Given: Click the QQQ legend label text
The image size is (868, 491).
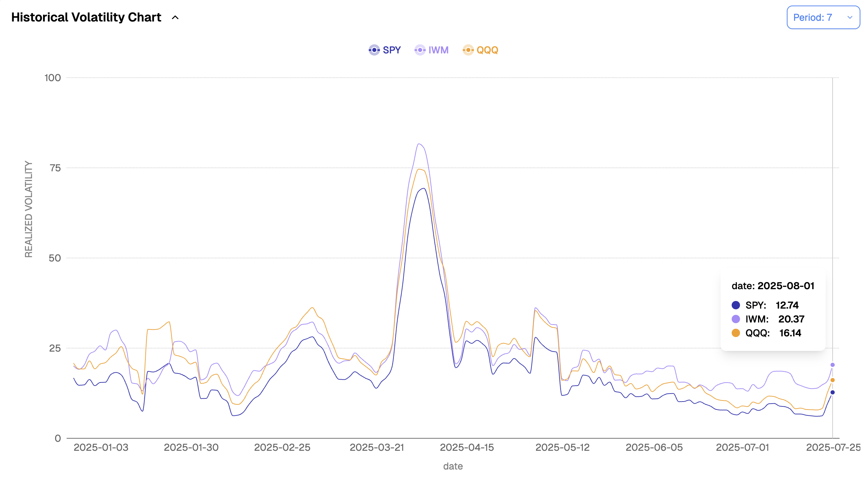Looking at the screenshot, I should [487, 50].
